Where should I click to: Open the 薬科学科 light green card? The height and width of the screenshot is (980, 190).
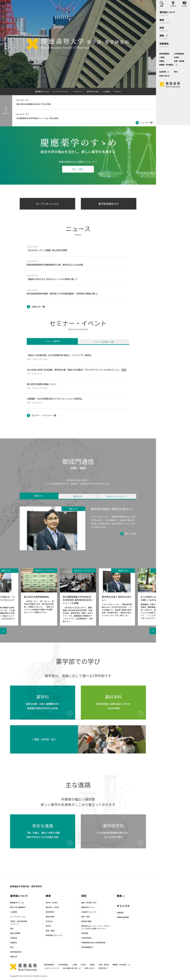click(x=113, y=703)
